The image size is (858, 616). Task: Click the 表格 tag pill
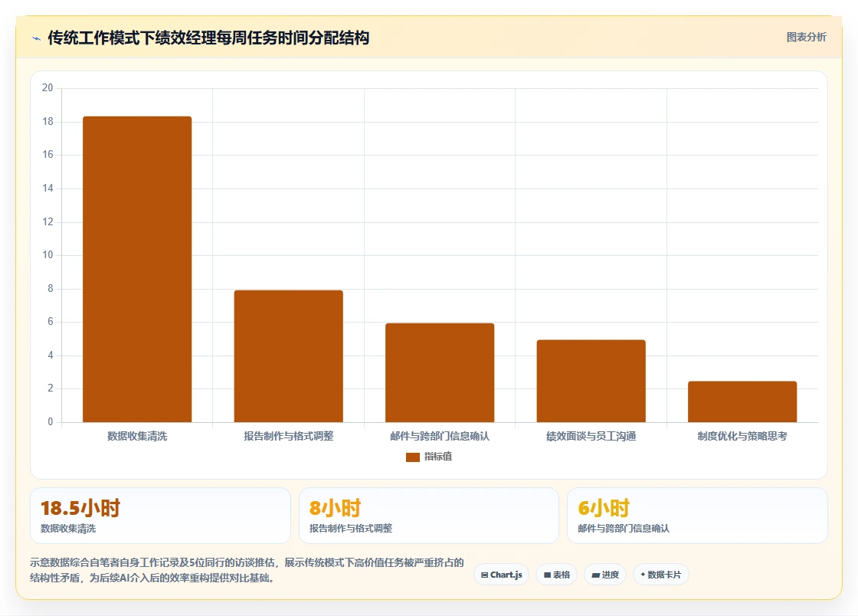(556, 575)
